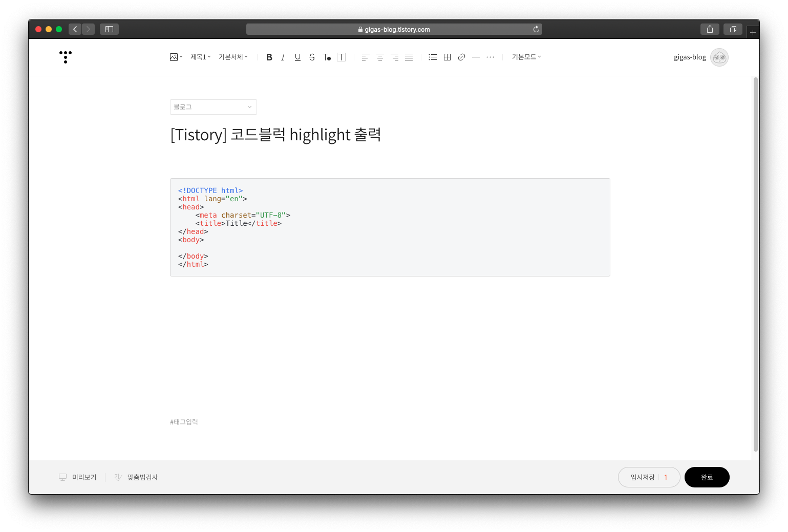Open a new Safari tab
This screenshot has width=788, height=532.
coord(753,32)
